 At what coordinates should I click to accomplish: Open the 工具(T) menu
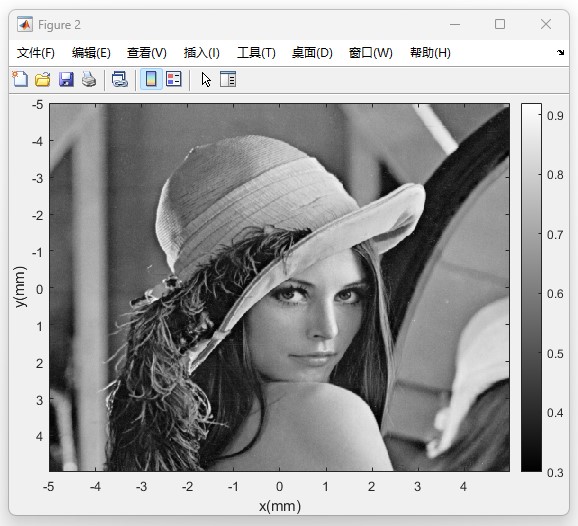point(256,53)
